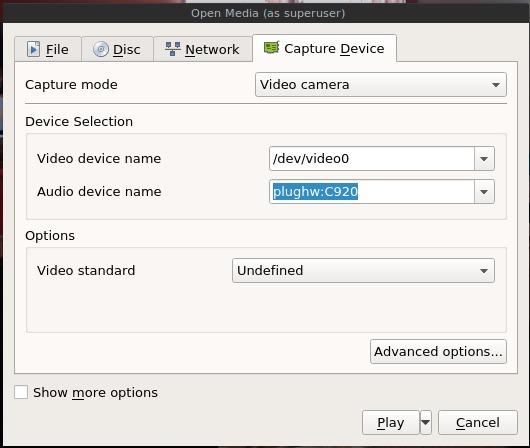This screenshot has height=448, width=530.
Task: Click the plughw:C920 audio device field
Action: tap(372, 192)
